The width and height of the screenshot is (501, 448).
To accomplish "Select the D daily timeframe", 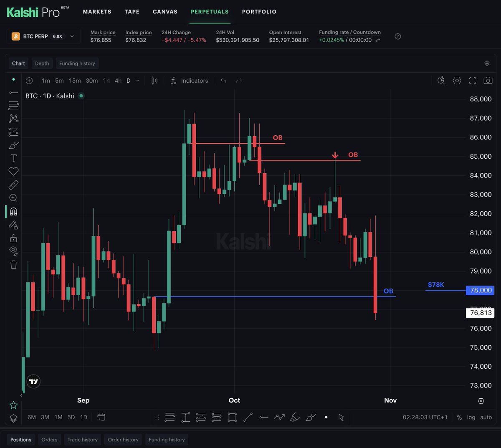I will (129, 81).
